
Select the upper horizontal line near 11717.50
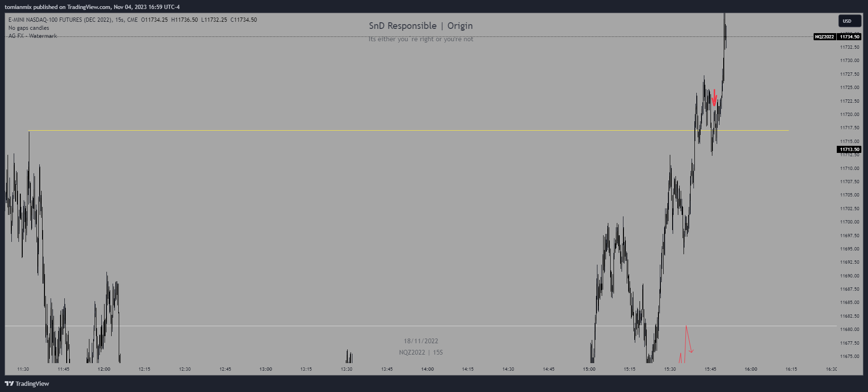378,130
